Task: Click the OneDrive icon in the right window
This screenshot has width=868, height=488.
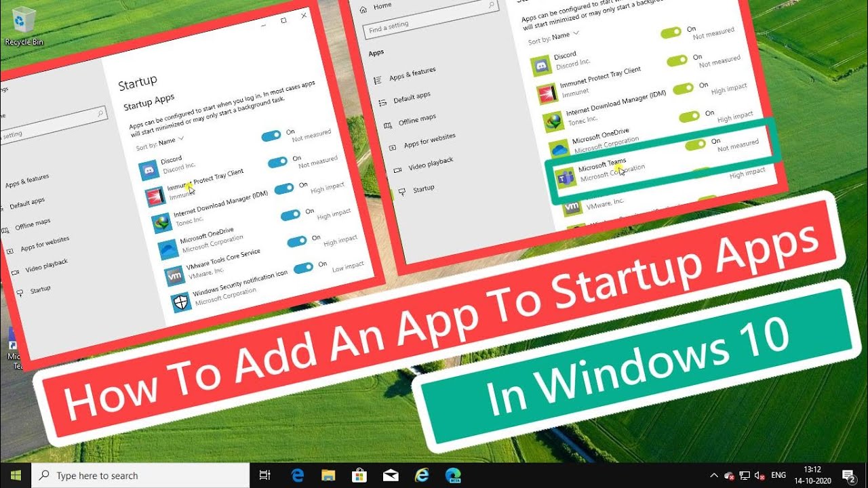Action: (x=559, y=148)
